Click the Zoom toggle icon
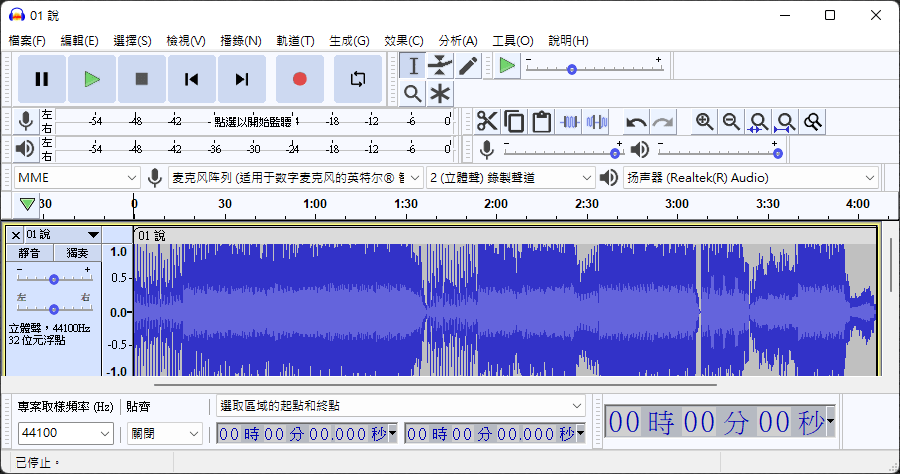This screenshot has height=474, width=900. click(813, 122)
